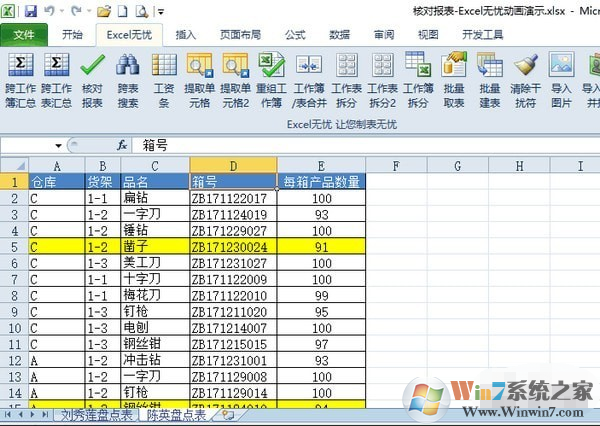Open the 文件 menu tab
The image size is (600, 426).
23,34
